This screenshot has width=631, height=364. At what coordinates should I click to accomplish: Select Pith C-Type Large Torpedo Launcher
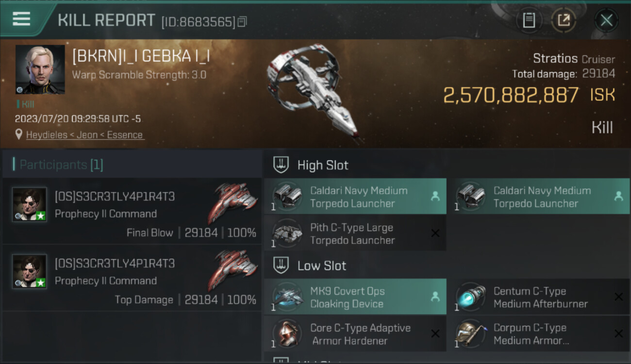click(x=355, y=233)
